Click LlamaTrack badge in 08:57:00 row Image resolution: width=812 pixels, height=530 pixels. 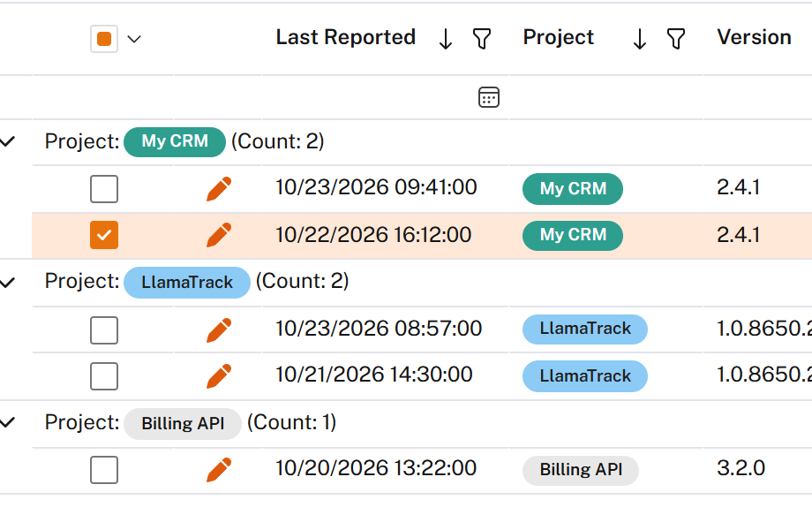[x=585, y=329]
